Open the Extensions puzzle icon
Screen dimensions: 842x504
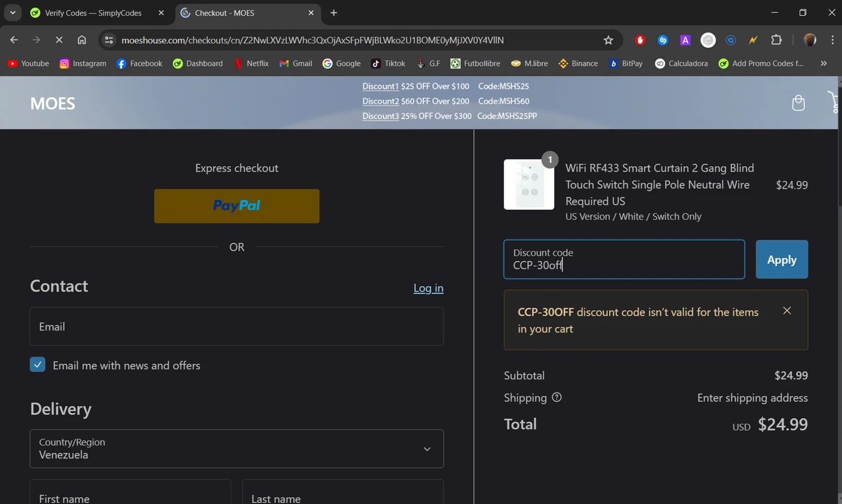click(x=776, y=40)
